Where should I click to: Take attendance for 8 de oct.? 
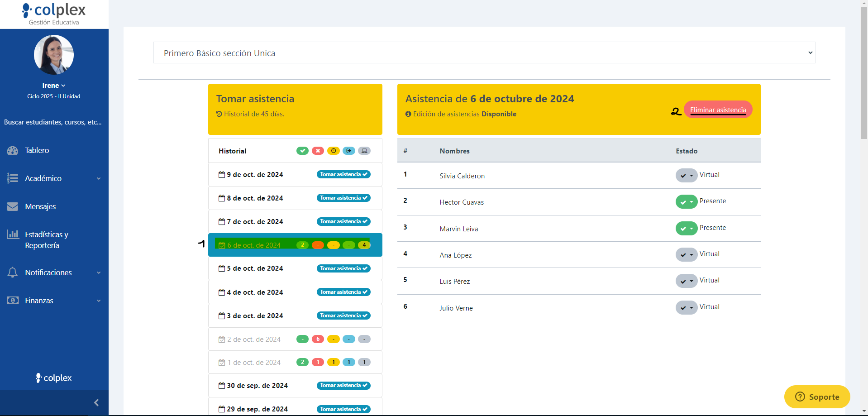pos(343,198)
